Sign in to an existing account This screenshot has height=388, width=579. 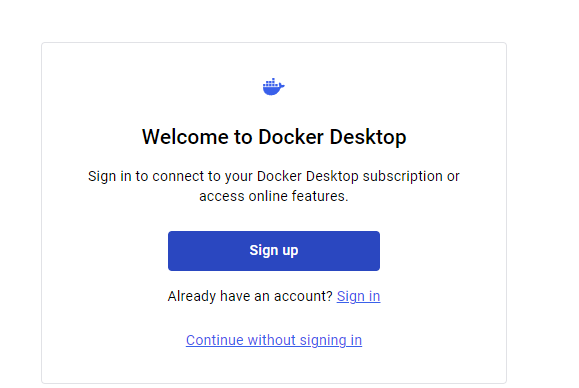358,296
